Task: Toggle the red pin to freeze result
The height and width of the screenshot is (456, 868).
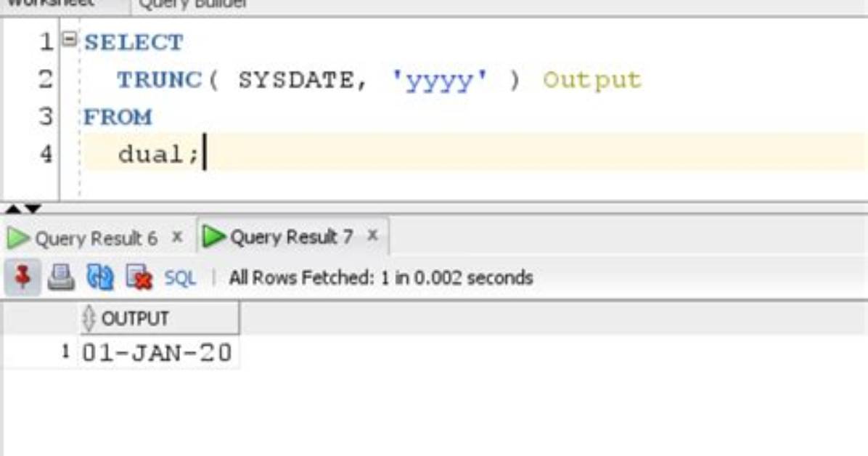Action: click(x=22, y=277)
